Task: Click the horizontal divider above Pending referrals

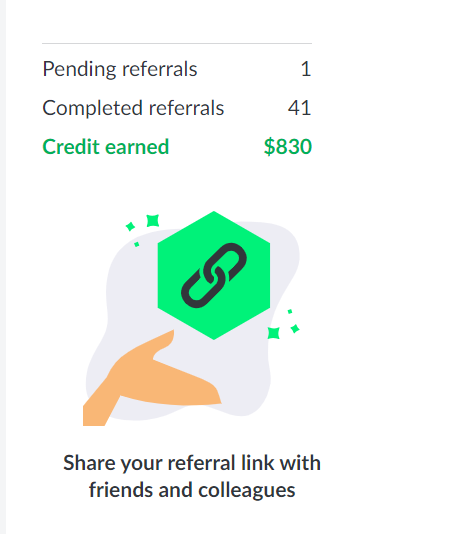Action: [177, 44]
